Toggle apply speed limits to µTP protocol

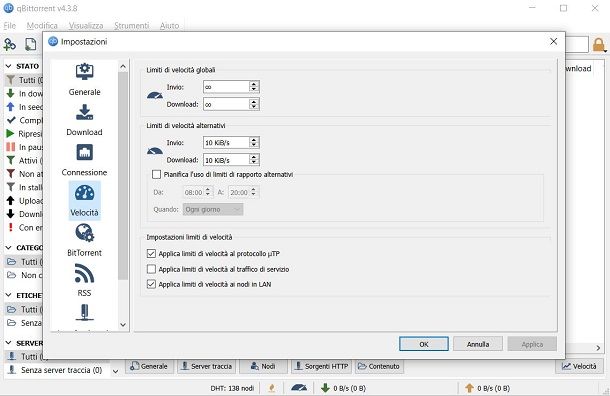(x=151, y=254)
